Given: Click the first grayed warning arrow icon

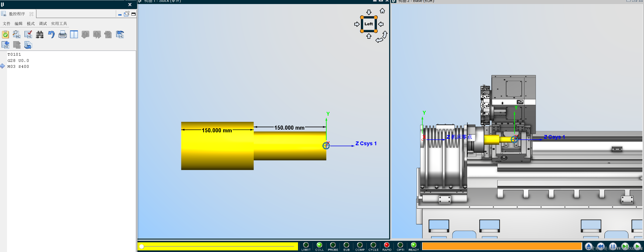Looking at the screenshot, I should click(x=85, y=34).
